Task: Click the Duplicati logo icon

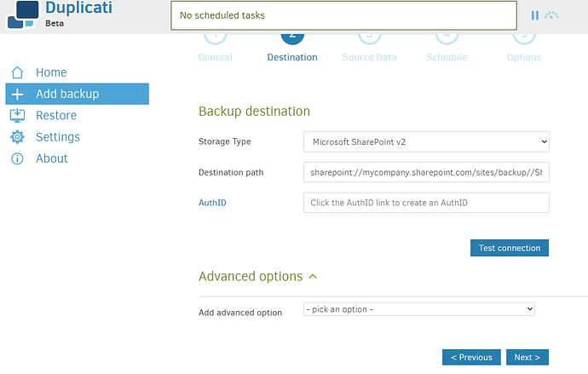Action: 22,14
